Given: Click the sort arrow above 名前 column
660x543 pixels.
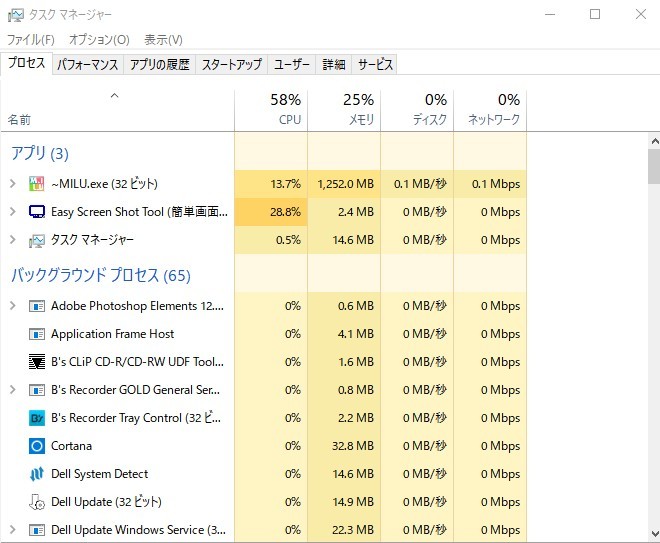Looking at the screenshot, I should (114, 96).
